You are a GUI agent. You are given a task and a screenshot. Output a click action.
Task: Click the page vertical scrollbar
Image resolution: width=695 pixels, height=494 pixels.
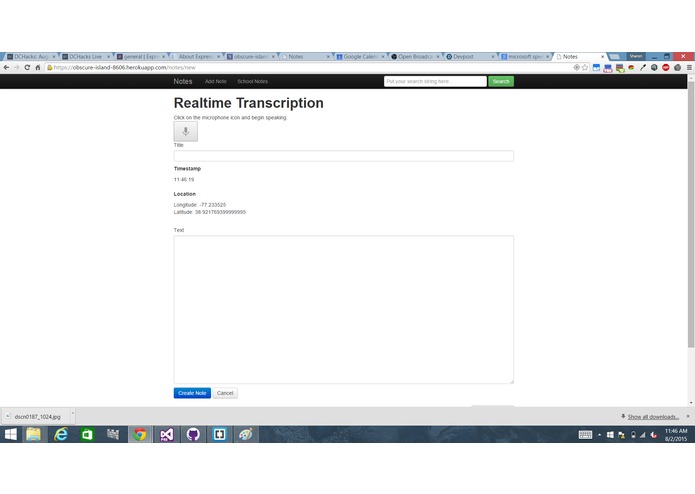[x=691, y=214]
